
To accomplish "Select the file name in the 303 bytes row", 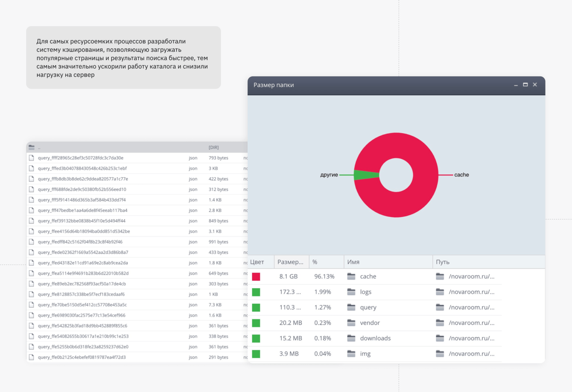I will coord(82,284).
